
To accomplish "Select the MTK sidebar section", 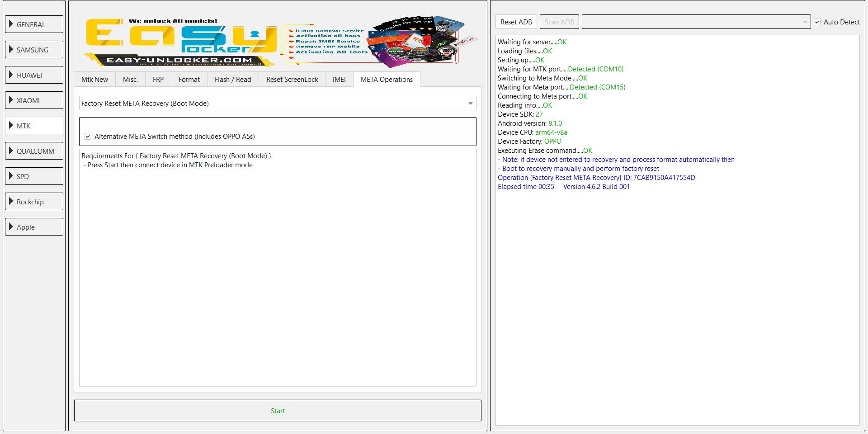I will click(34, 126).
